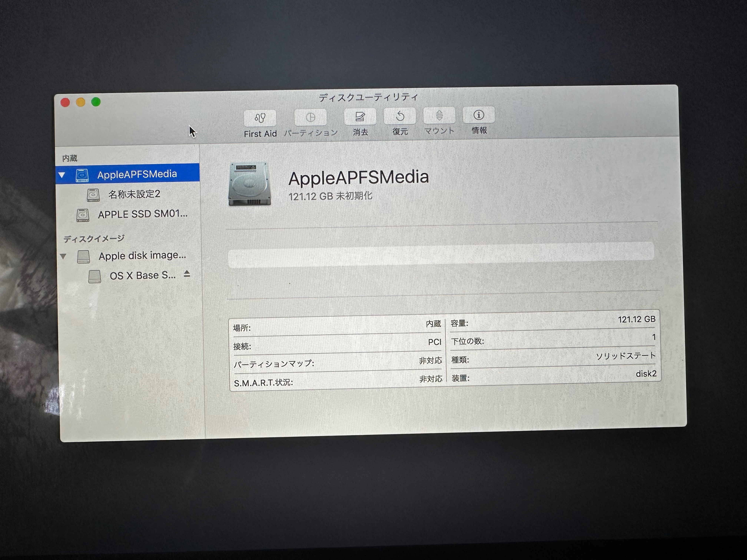This screenshot has width=747, height=560.
Task: Click the AppleAPFSMedia sidebar entry
Action: pos(137,174)
